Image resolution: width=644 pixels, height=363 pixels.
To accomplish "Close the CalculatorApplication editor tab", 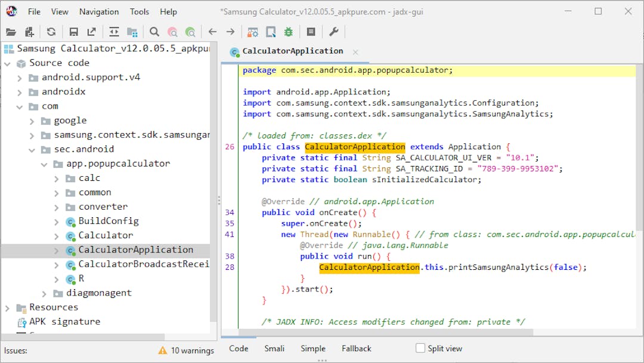I will [355, 52].
